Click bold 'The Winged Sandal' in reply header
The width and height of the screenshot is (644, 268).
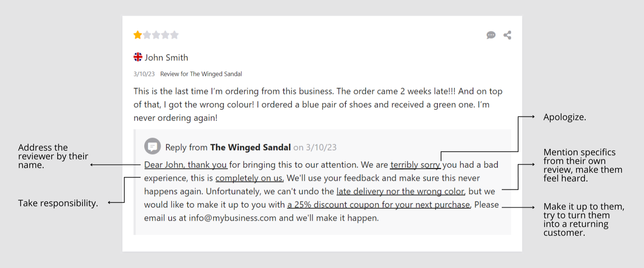[x=250, y=147]
